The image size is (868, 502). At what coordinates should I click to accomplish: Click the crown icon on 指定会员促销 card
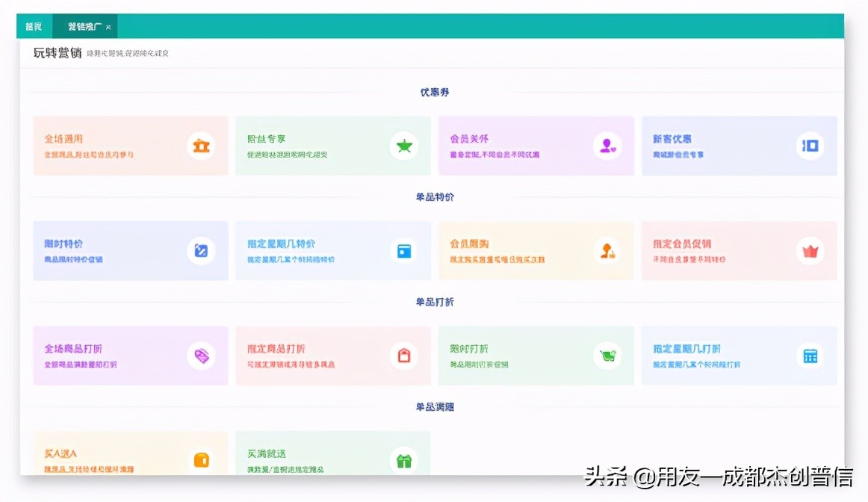pyautogui.click(x=810, y=251)
